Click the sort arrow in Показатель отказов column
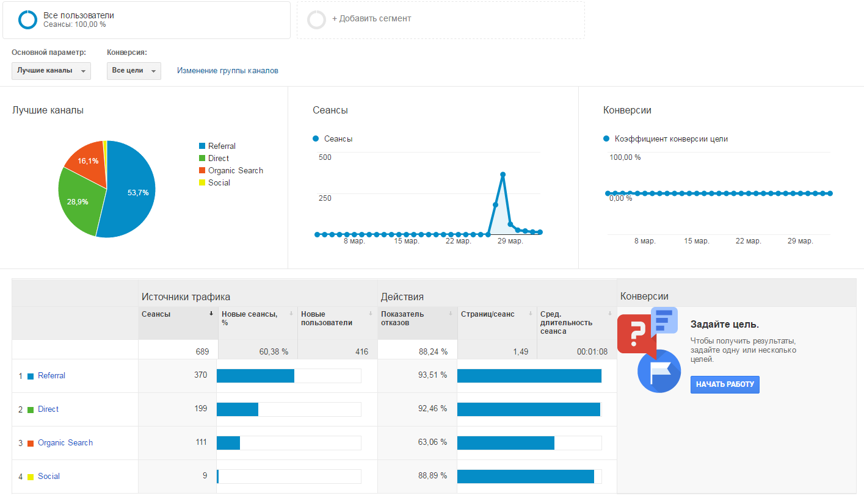 coord(451,314)
